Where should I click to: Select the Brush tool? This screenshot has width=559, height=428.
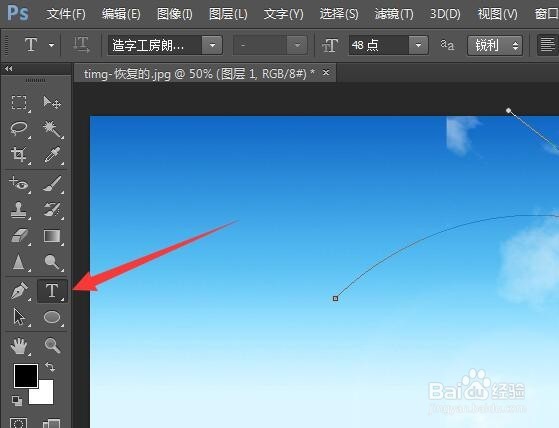[52, 184]
